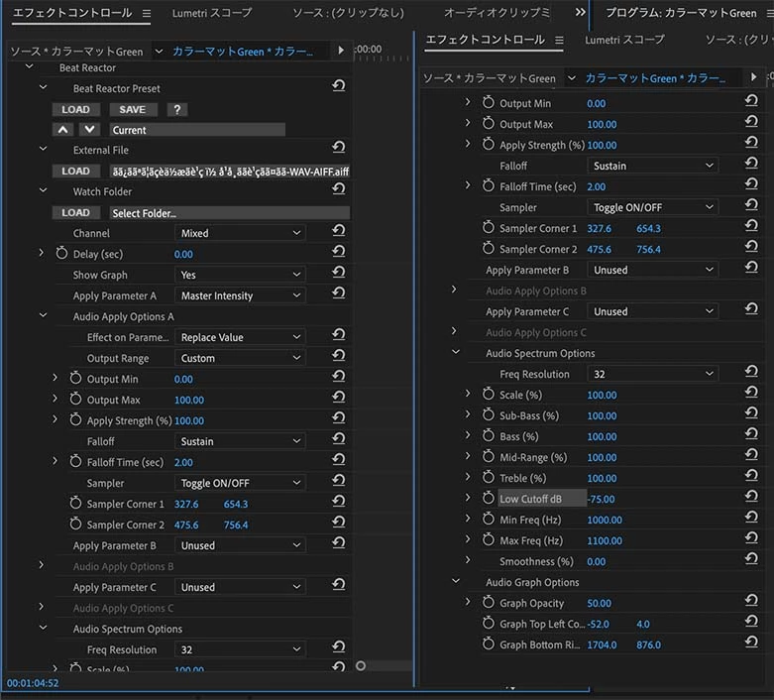Select next preset with down arrow button
The width and height of the screenshot is (774, 700).
[89, 130]
